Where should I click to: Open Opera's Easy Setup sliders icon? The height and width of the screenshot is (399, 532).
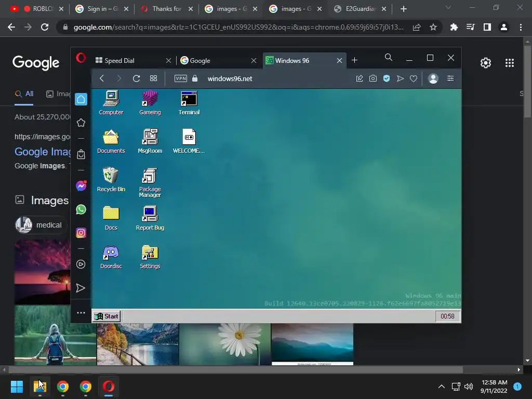coord(450,78)
